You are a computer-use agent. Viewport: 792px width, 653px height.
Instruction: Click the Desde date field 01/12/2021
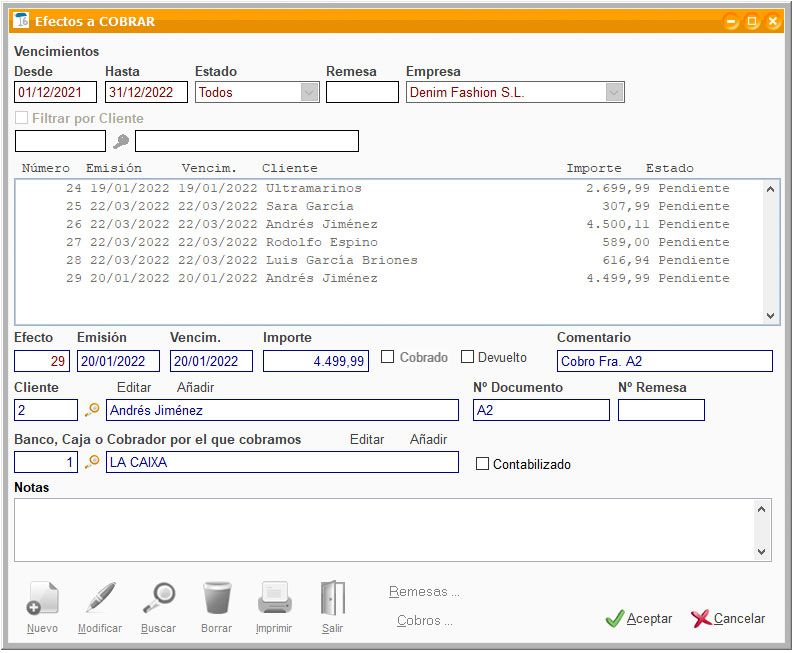pyautogui.click(x=56, y=92)
